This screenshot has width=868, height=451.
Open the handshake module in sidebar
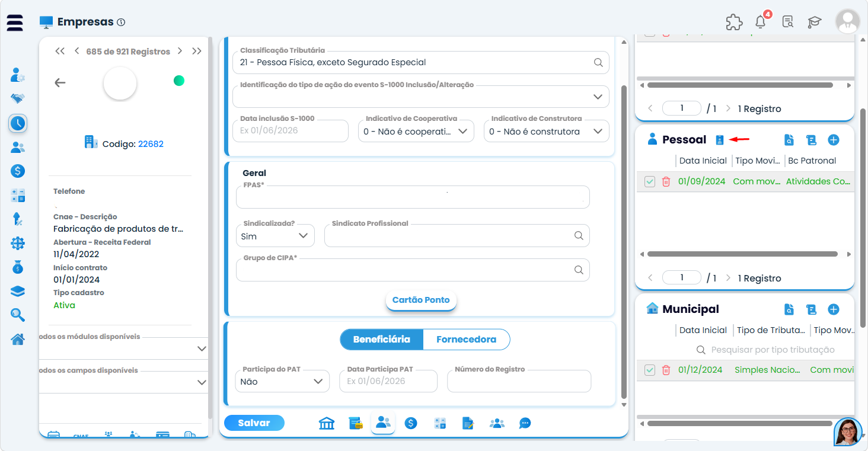click(18, 98)
